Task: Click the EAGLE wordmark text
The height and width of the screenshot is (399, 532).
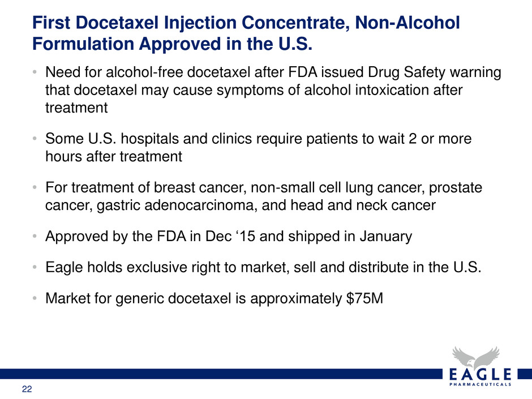Action: coord(480,374)
